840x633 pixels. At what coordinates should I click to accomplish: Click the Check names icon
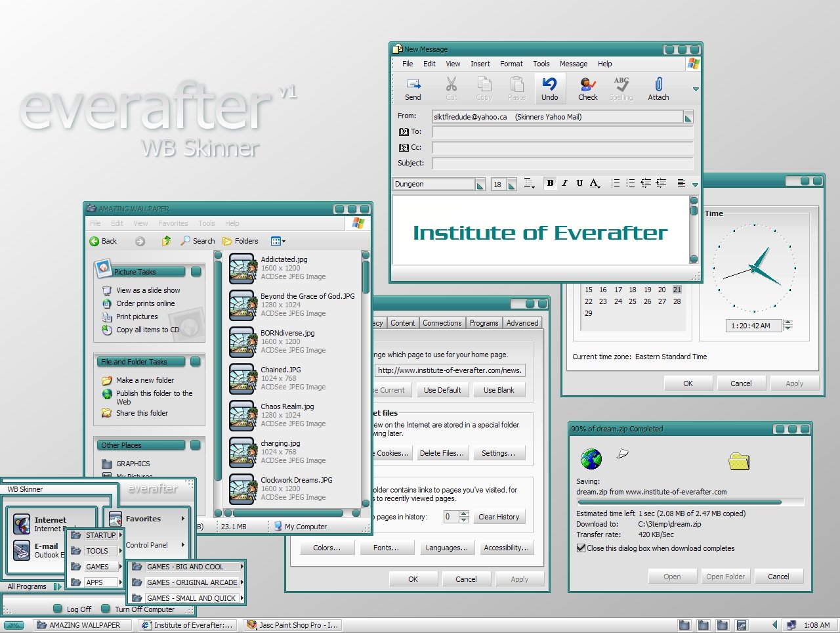[588, 84]
